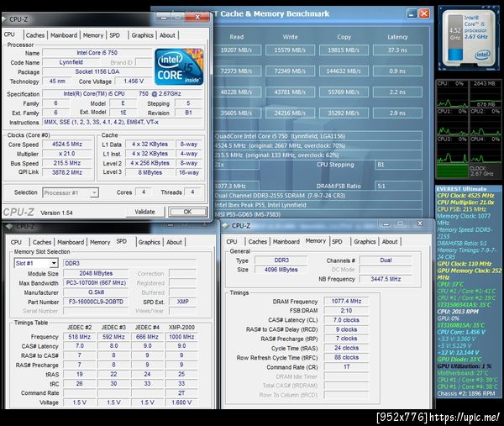The image size is (504, 426).
Task: Click the Instructions field MMX, SSE list
Action: point(122,122)
